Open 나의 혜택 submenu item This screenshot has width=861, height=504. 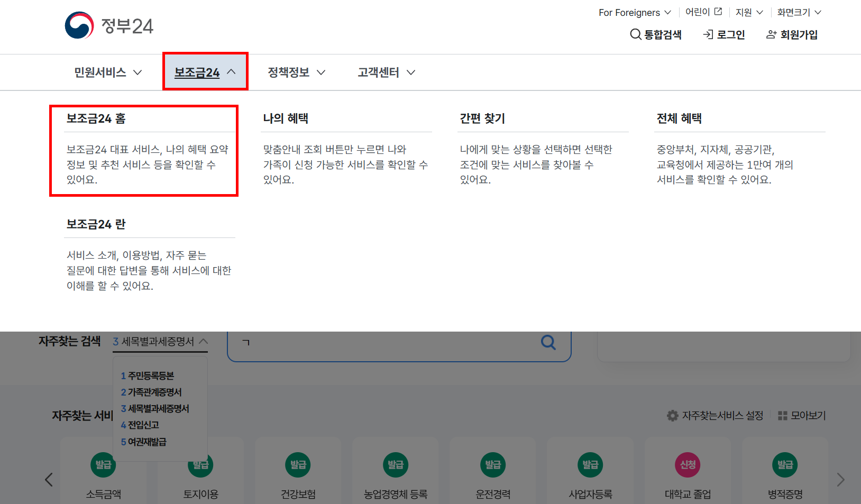click(286, 118)
